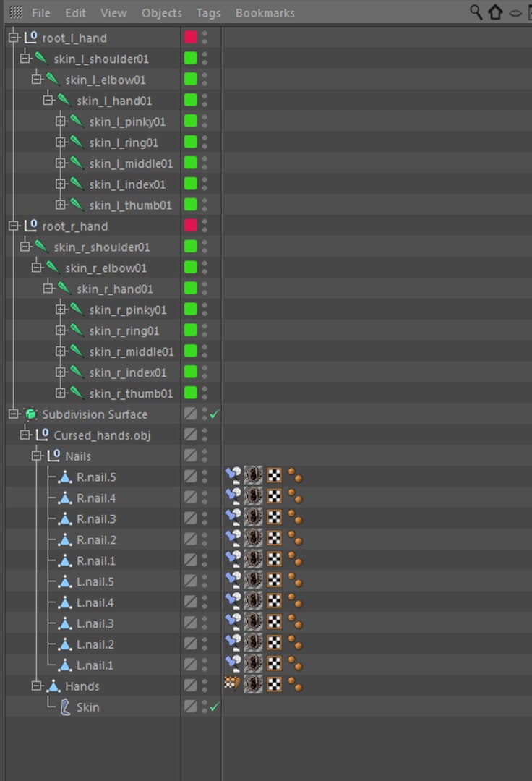Click green layer swatch of skin_l_middle01
This screenshot has height=781, width=532.
pos(191,163)
